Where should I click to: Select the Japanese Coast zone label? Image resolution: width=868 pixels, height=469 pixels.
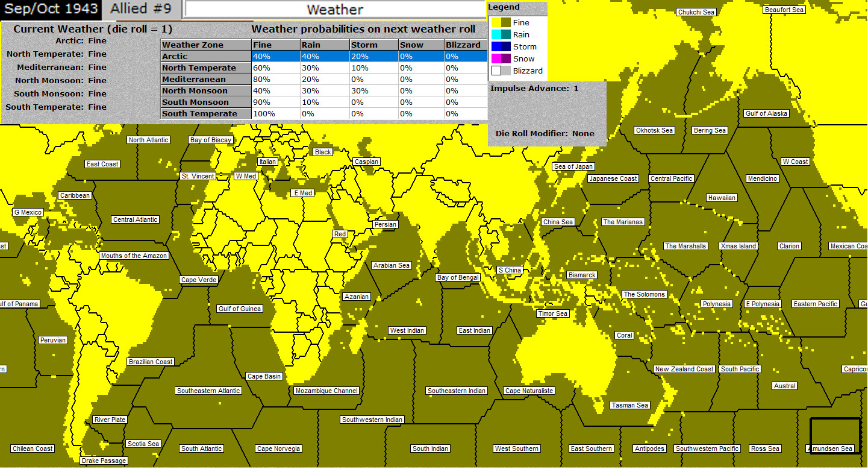pyautogui.click(x=613, y=178)
